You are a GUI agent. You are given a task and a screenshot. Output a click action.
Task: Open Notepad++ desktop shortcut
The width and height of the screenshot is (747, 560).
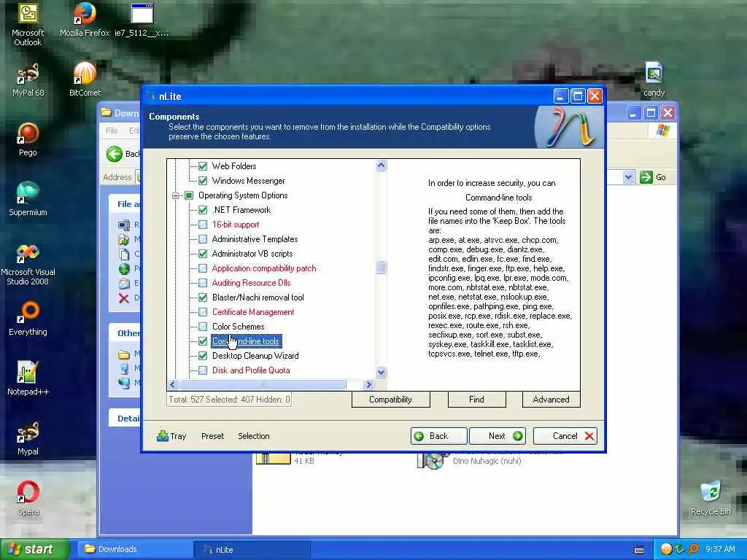click(28, 378)
